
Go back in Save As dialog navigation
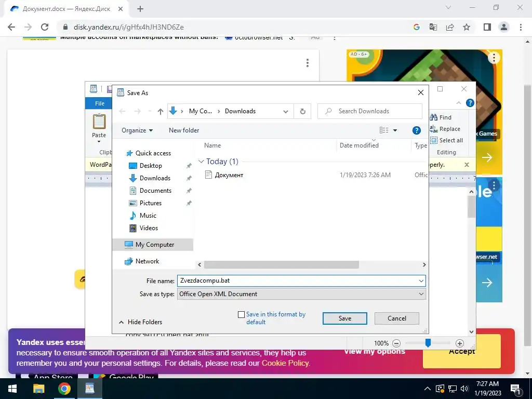point(123,111)
